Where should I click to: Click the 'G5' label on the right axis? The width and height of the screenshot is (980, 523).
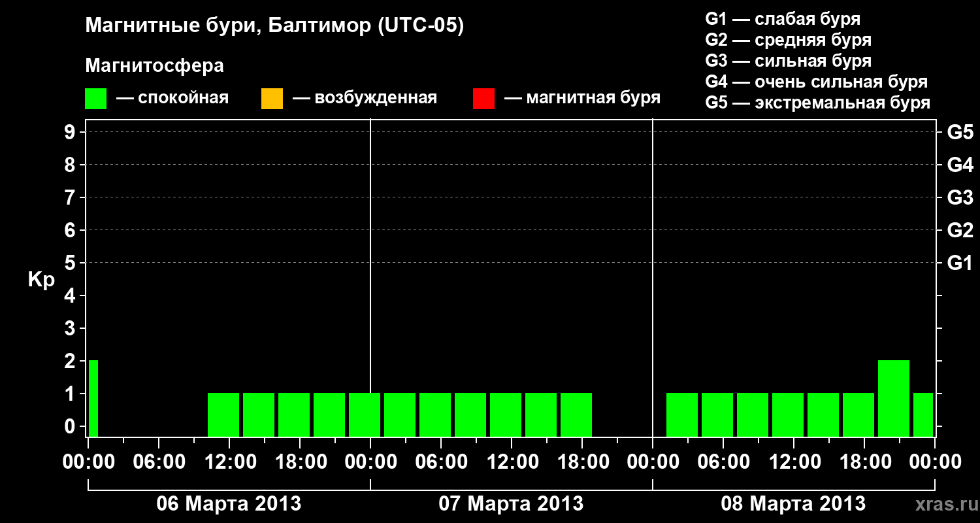pos(960,132)
